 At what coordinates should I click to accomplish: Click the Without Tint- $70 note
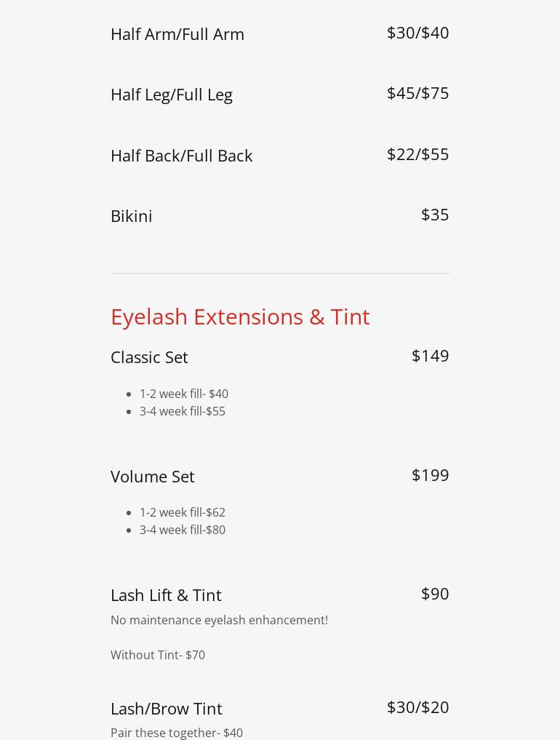coord(158,655)
